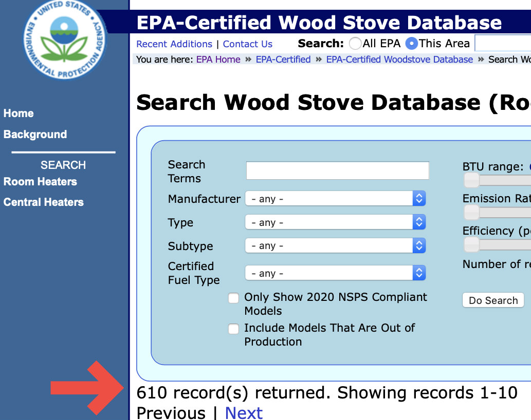Screen dimensions: 531x420
Task: Click the Search Terms input field
Action: tap(338, 170)
